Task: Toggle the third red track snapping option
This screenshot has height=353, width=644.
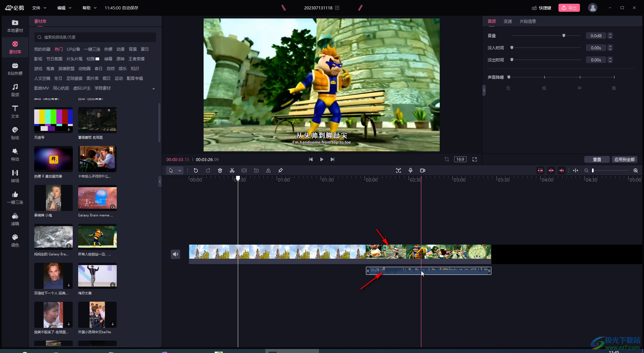Action: (x=562, y=170)
